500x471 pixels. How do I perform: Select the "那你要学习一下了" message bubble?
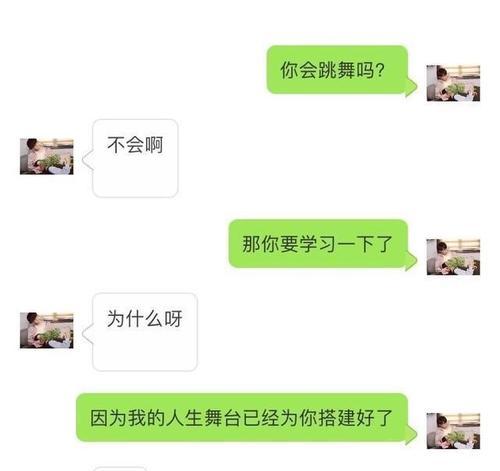[x=318, y=244]
